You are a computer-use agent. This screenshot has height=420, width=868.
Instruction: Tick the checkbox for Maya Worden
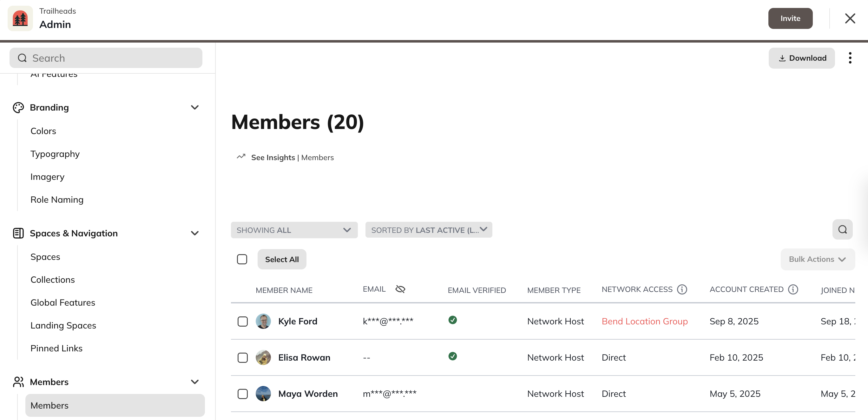click(x=242, y=394)
